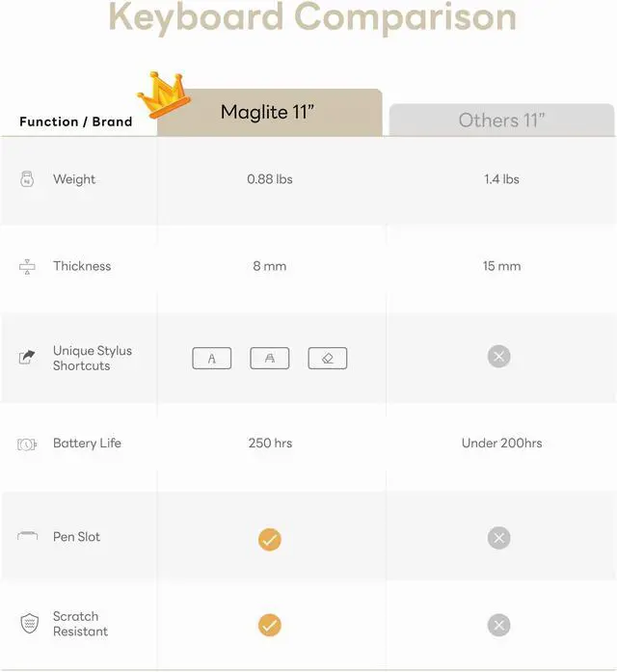Click the orange checkmark for Pen Slot

(x=270, y=539)
